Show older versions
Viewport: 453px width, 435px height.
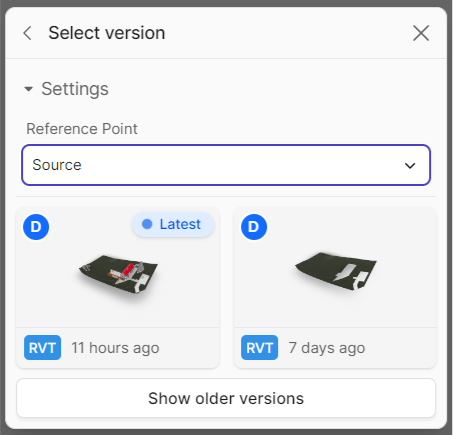[x=226, y=398]
